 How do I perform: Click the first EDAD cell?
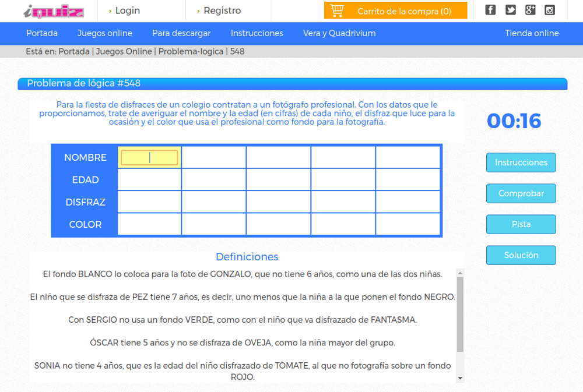[149, 179]
